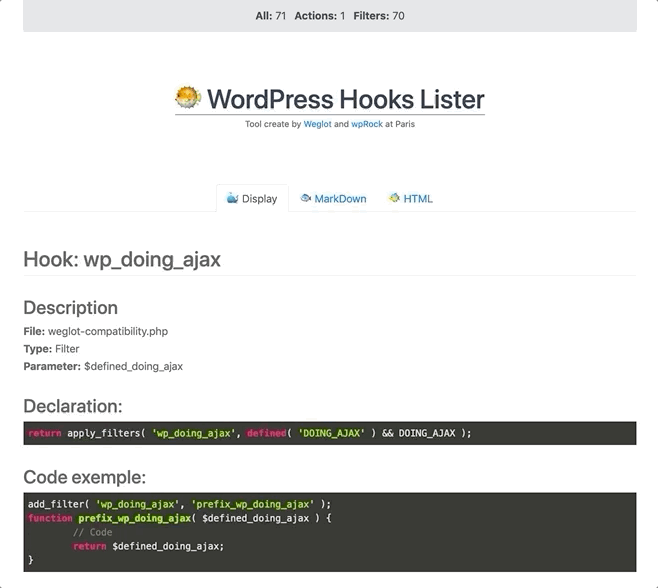Click the 'Tool create by' subtitle text
The height and width of the screenshot is (588, 658).
click(273, 124)
